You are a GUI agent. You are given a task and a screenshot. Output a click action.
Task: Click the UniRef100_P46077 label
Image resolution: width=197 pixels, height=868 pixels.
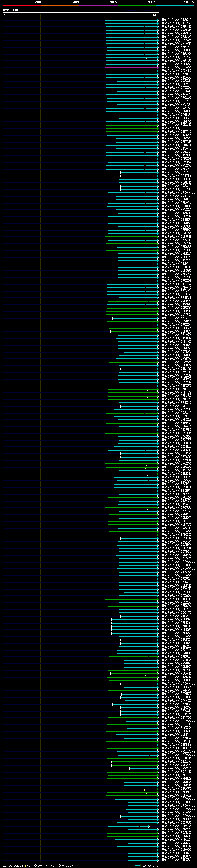176,94
